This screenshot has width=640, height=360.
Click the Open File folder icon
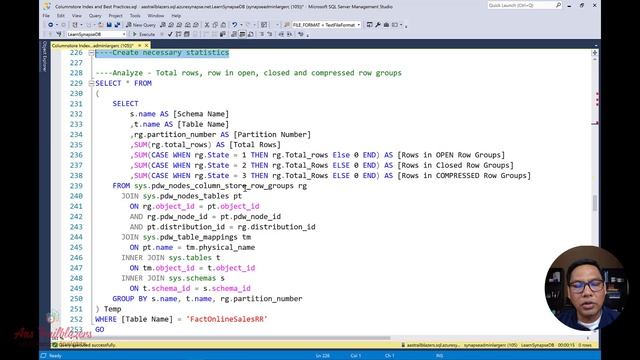(100, 25)
